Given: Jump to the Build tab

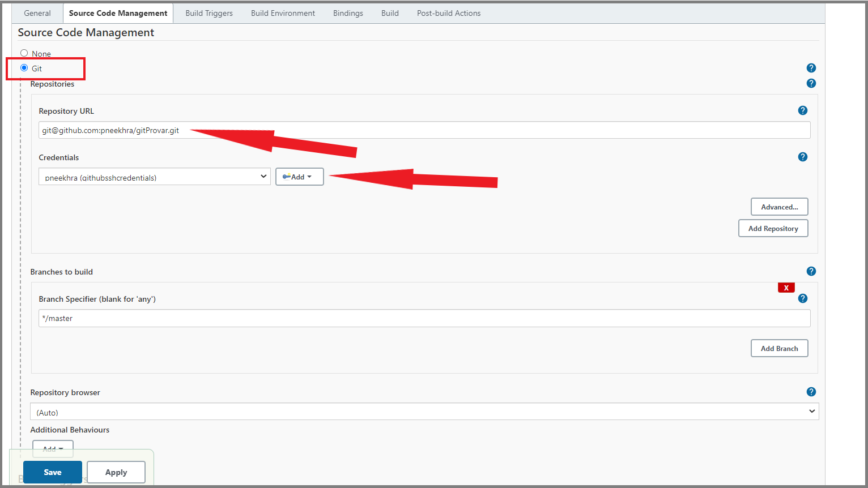Looking at the screenshot, I should [390, 13].
